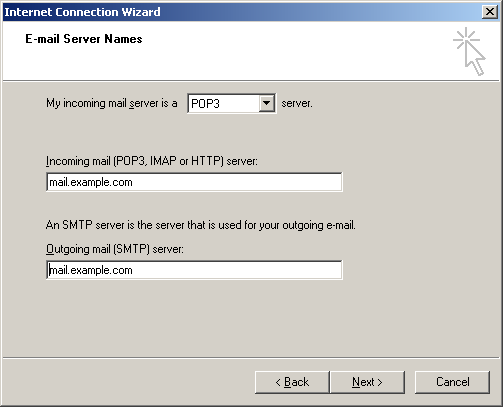The image size is (503, 407).
Task: Click the wizard cursor sparkle icon
Action: (x=469, y=52)
